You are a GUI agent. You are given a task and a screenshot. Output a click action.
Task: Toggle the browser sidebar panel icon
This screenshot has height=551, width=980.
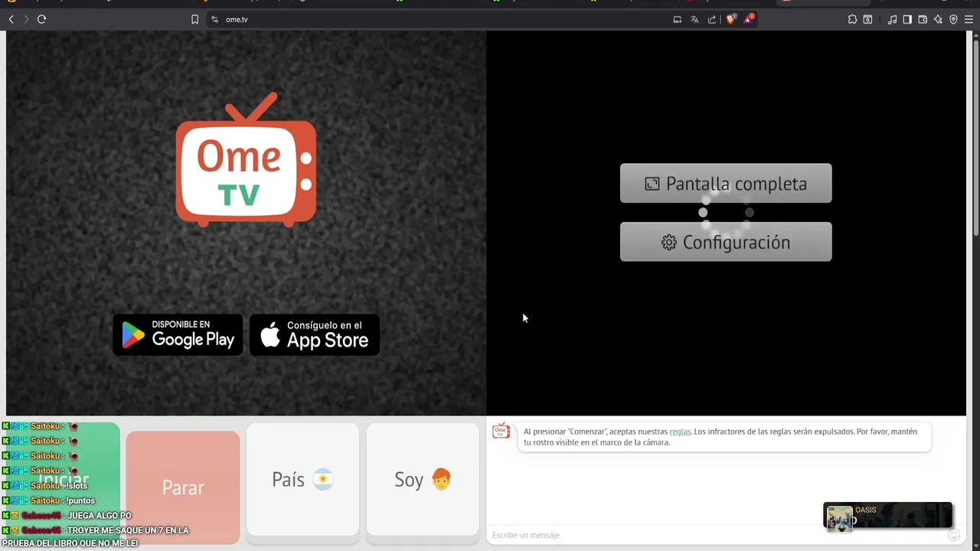tap(907, 19)
